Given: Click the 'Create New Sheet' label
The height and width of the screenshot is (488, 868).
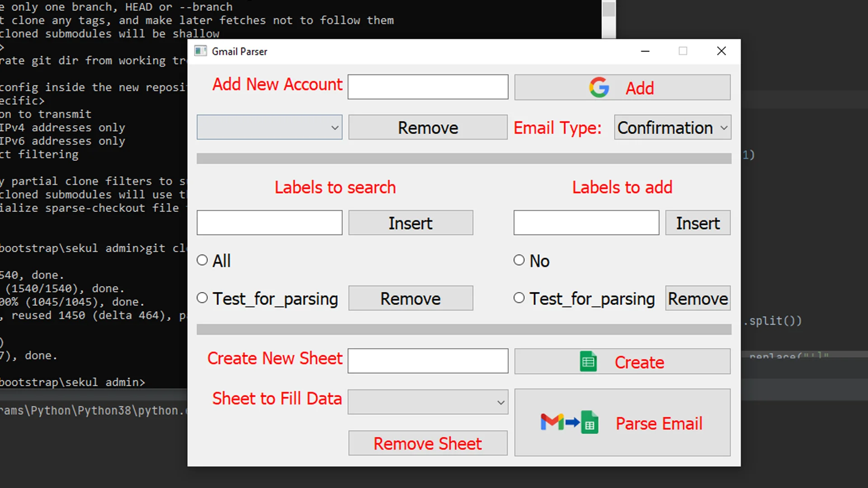Looking at the screenshot, I should [x=275, y=358].
